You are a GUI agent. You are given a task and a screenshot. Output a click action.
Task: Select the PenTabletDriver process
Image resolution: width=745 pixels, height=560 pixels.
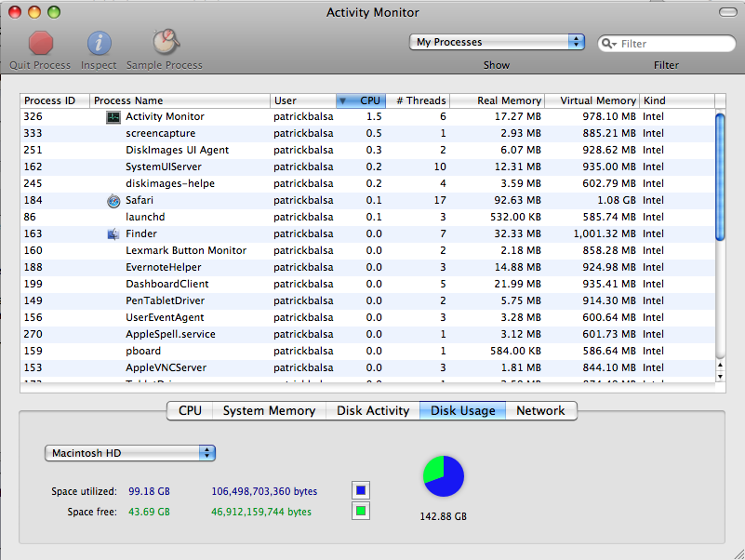pyautogui.click(x=367, y=300)
